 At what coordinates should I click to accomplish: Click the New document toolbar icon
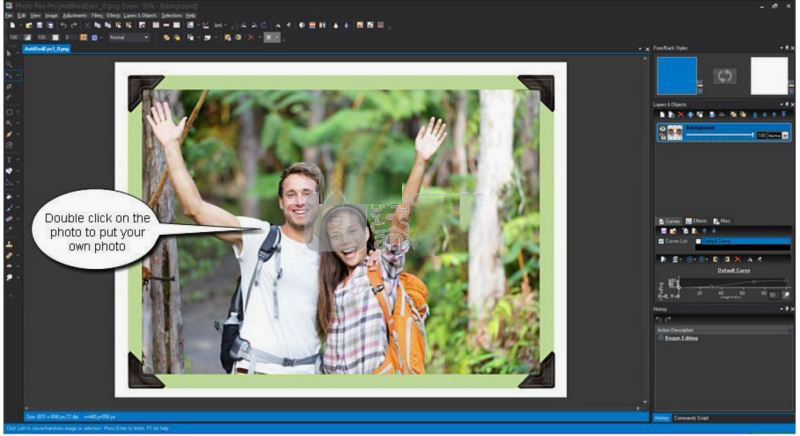[x=12, y=25]
